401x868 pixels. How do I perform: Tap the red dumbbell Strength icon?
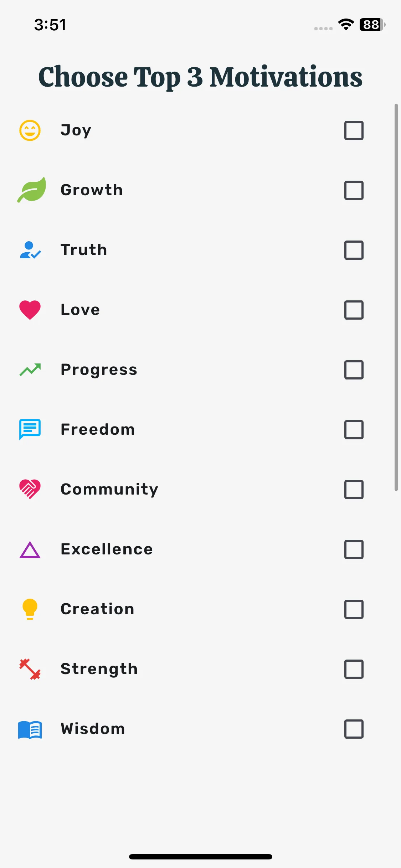(x=30, y=669)
